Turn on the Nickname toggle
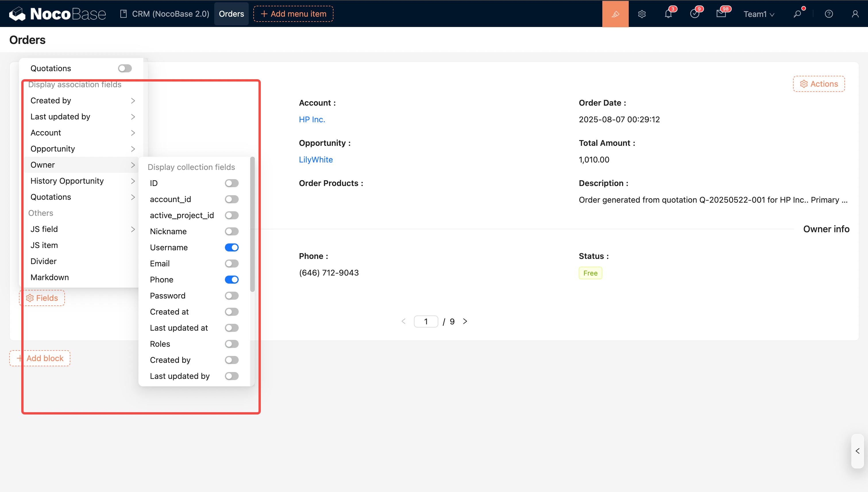The image size is (868, 492). pyautogui.click(x=232, y=231)
